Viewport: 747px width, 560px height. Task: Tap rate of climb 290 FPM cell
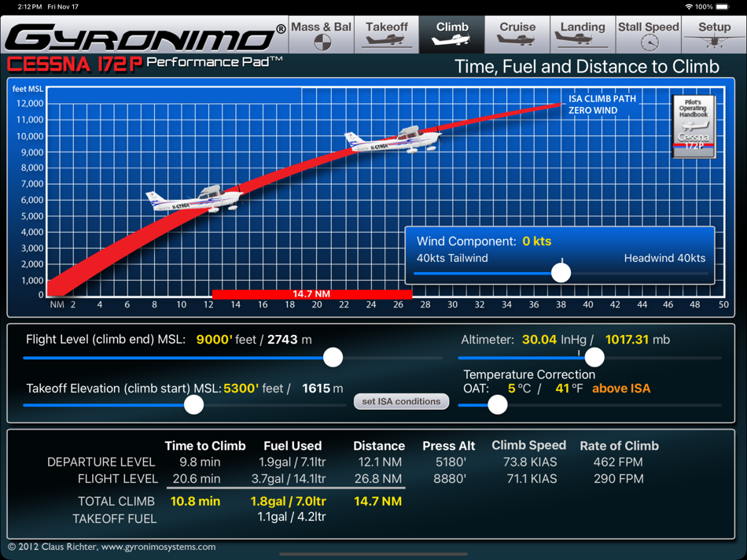618,478
